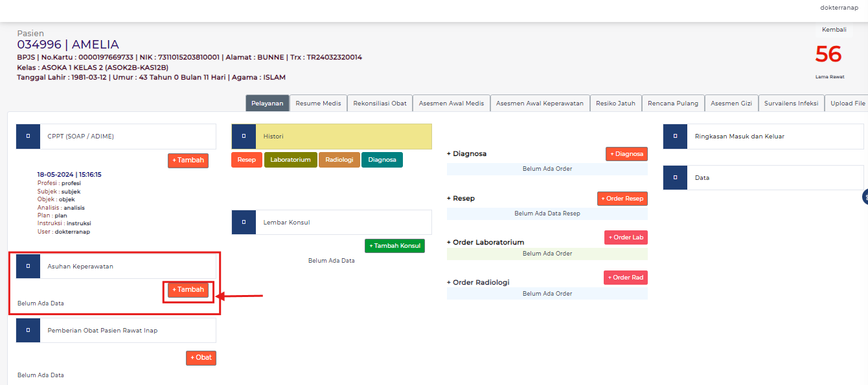Click the round icon at right edge
This screenshot has height=385, width=868.
865,197
